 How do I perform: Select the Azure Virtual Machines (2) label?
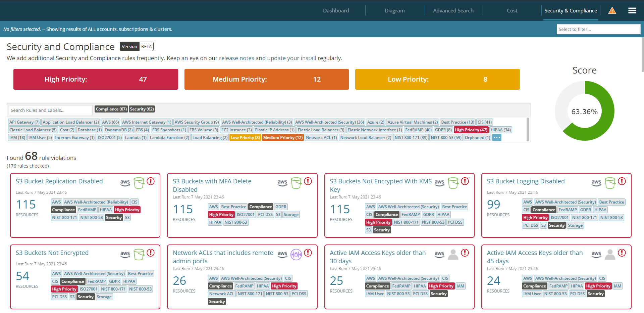(413, 122)
